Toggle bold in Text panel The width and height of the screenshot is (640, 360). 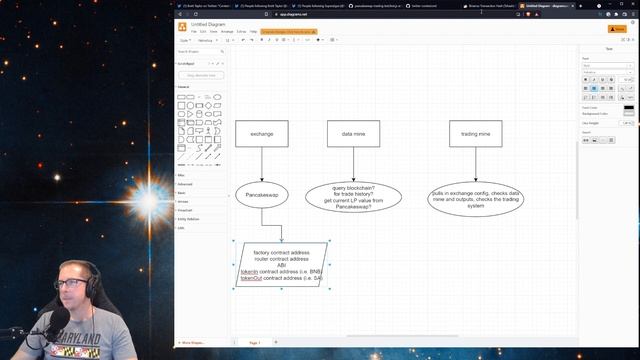586,80
